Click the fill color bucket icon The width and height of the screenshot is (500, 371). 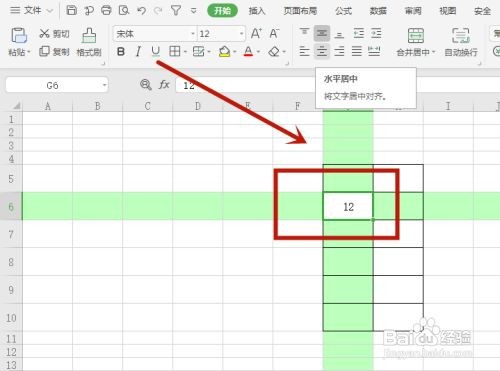pyautogui.click(x=225, y=52)
